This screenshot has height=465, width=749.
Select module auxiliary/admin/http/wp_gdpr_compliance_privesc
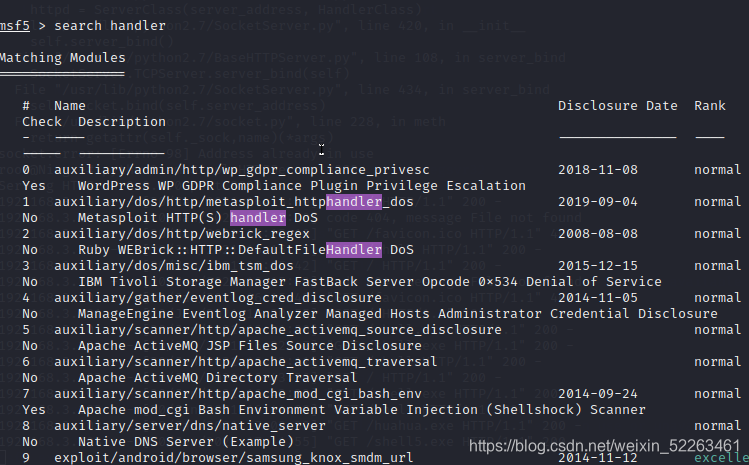242,170
